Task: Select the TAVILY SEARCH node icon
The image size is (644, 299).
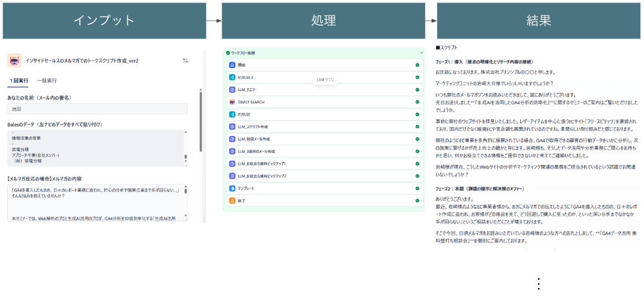Action: coord(232,102)
